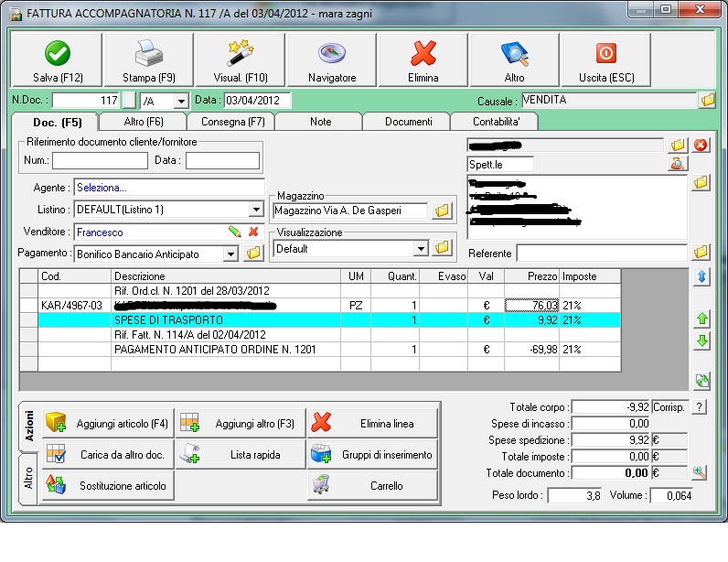Screen dimensions: 728x562
Task: Search contact icon next to Spett.le
Action: tap(678, 164)
